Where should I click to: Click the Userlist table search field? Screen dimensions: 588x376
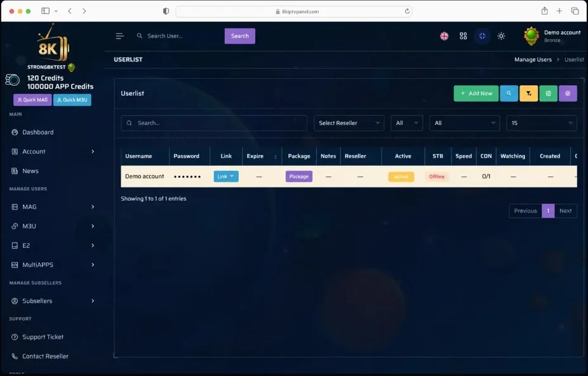point(214,123)
